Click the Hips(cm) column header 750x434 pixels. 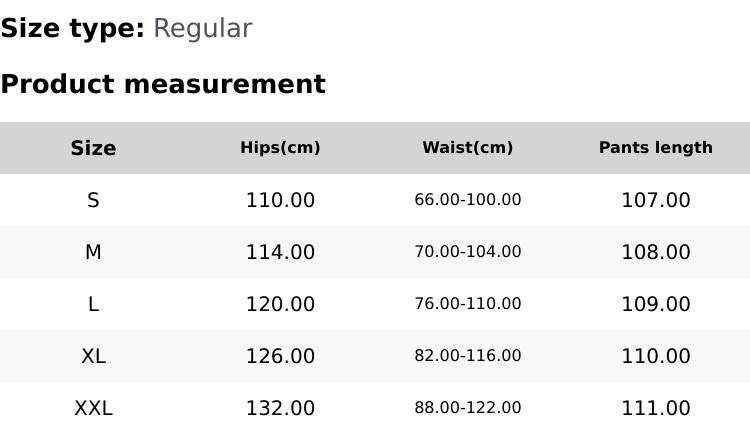[280, 148]
